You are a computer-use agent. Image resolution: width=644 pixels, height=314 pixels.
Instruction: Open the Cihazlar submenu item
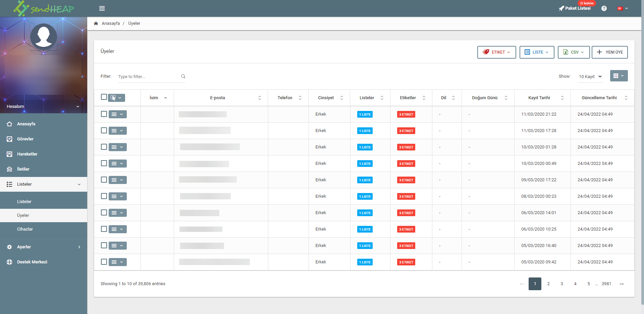(44, 229)
